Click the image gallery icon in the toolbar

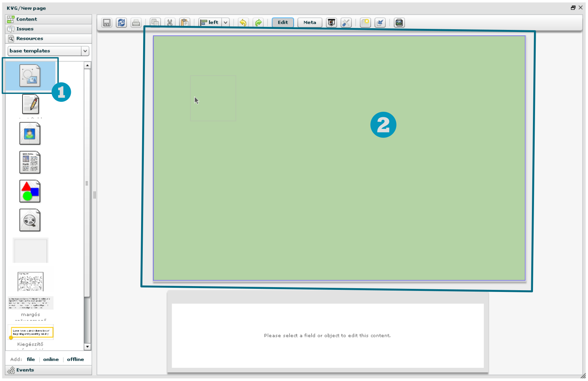point(399,23)
